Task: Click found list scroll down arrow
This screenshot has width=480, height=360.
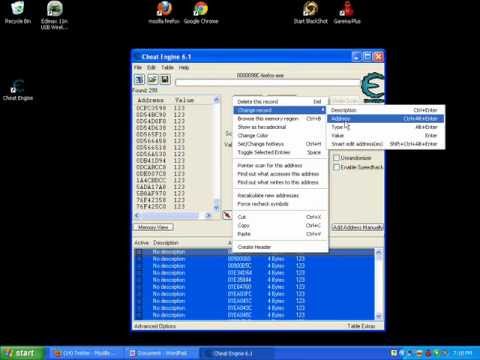Action: coord(216,208)
